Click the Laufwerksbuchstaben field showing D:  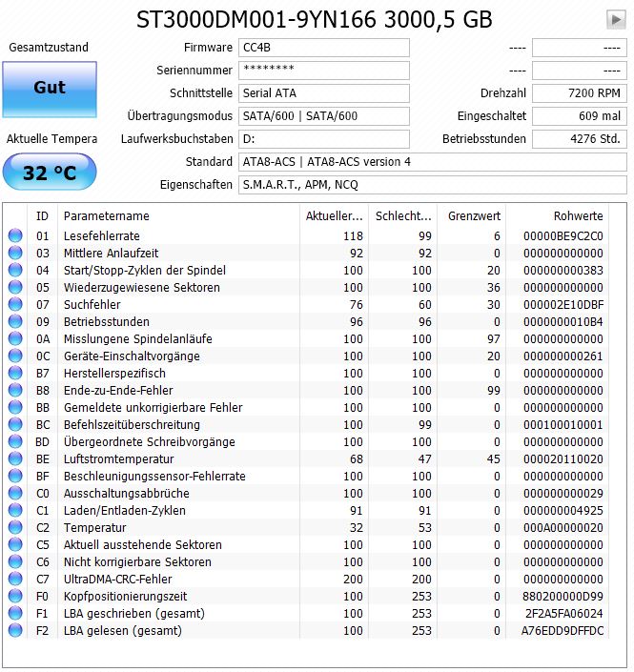click(324, 139)
